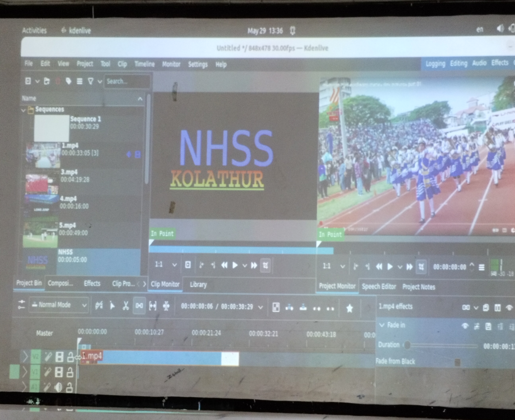Screen dimensions: 515x420
Task: Switch to the Library tab
Action: coord(198,285)
